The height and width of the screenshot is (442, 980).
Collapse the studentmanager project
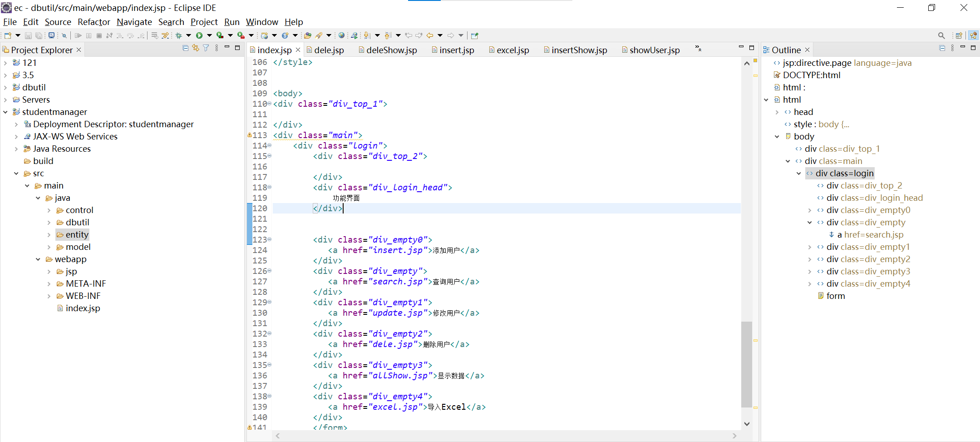(x=5, y=112)
